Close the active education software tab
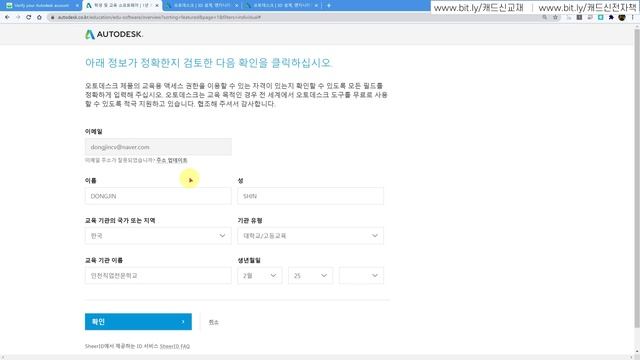640x360 pixels. tap(157, 6)
